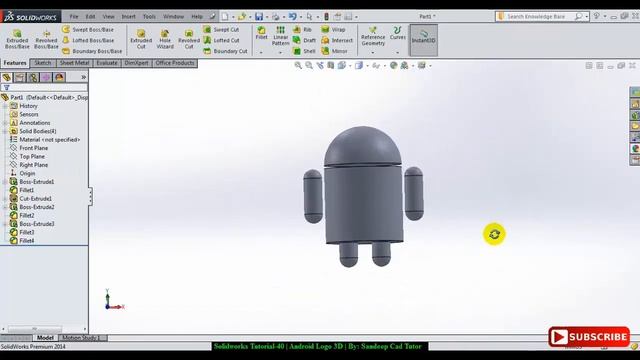Image resolution: width=640 pixels, height=360 pixels.
Task: Select the Revolved Boss/Base tool
Action: coord(46,39)
